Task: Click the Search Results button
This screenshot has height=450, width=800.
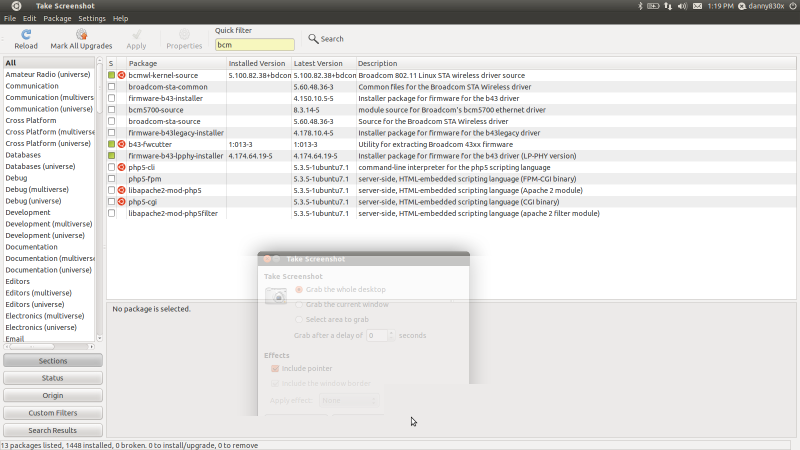Action: pos(53,430)
